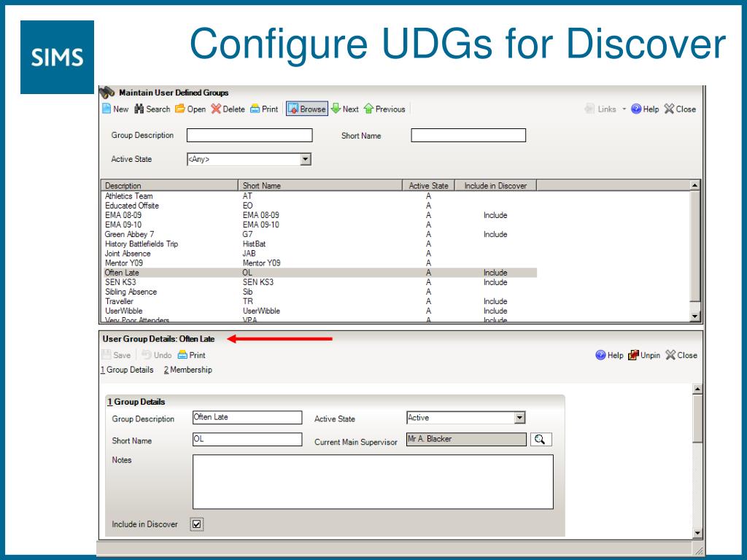Click the Search binoculars button
This screenshot has width=747, height=560.
[x=152, y=109]
